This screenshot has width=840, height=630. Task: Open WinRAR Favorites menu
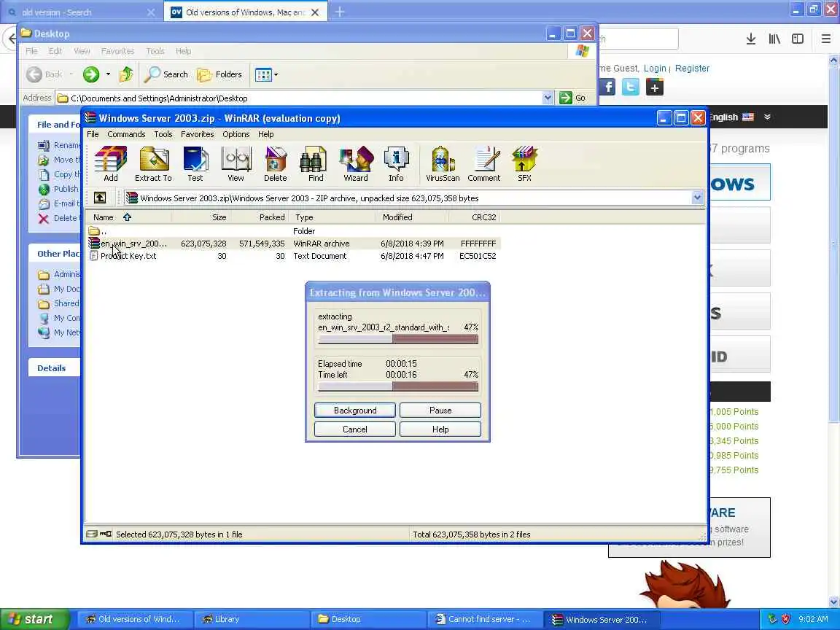[x=197, y=134]
